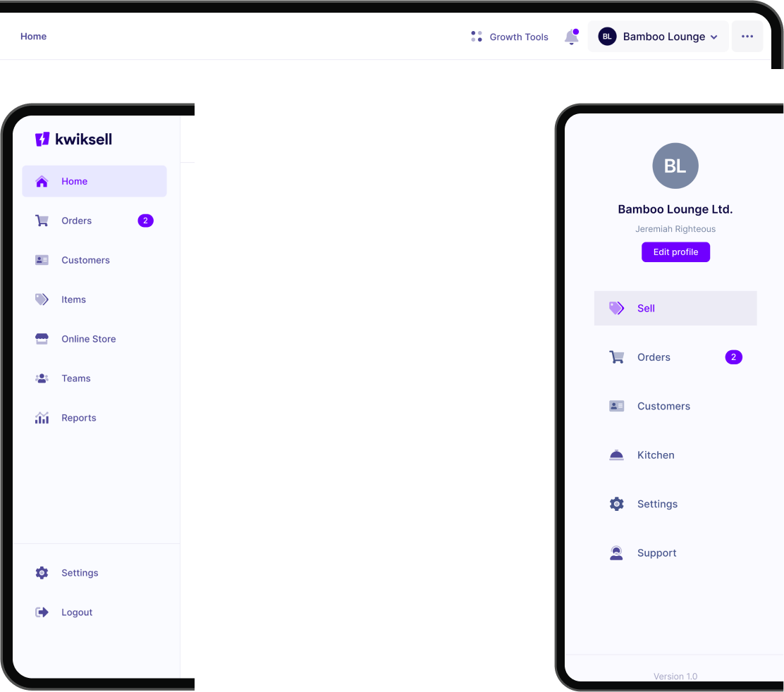Click the large BL profile avatar

click(675, 166)
